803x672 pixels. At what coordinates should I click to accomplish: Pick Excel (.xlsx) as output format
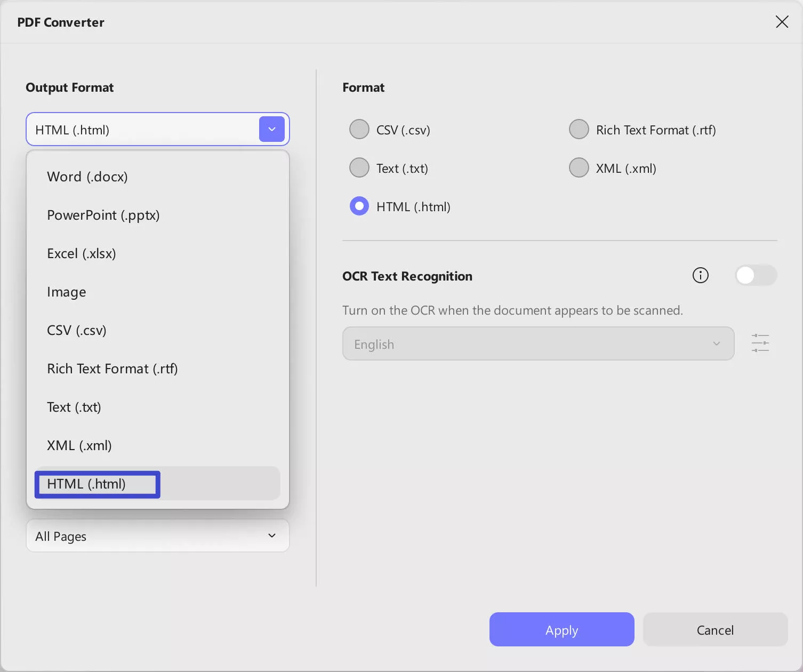click(82, 253)
